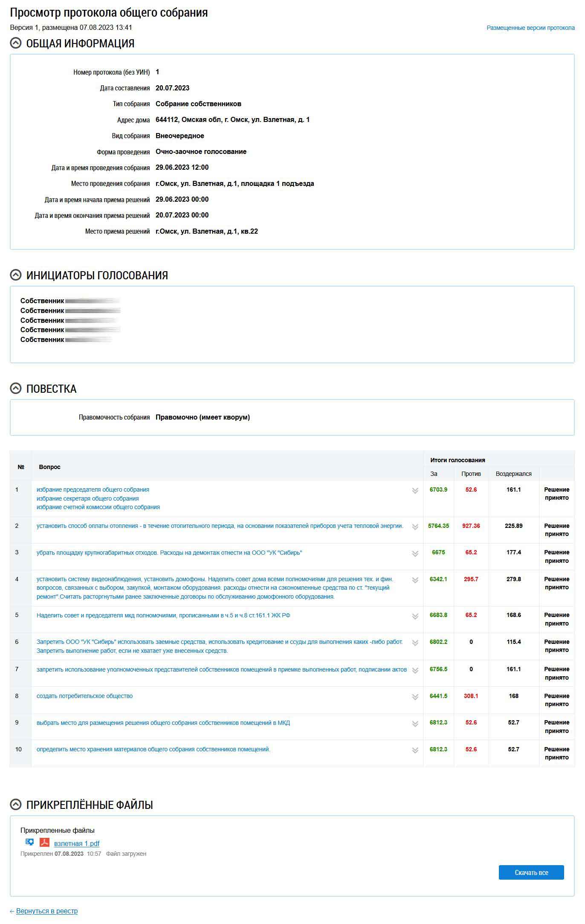Click the Воздержался column header

513,474
